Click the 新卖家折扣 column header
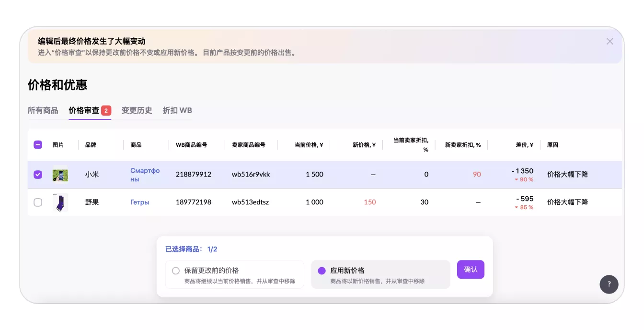The image size is (644, 330). pyautogui.click(x=463, y=145)
